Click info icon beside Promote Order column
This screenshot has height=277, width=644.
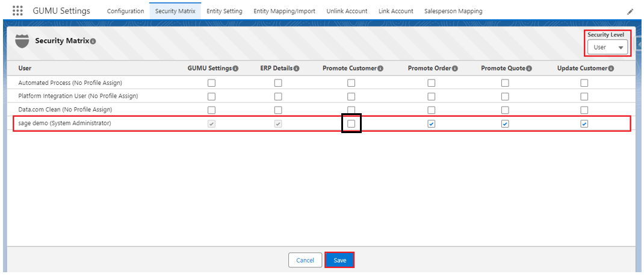pyautogui.click(x=454, y=69)
